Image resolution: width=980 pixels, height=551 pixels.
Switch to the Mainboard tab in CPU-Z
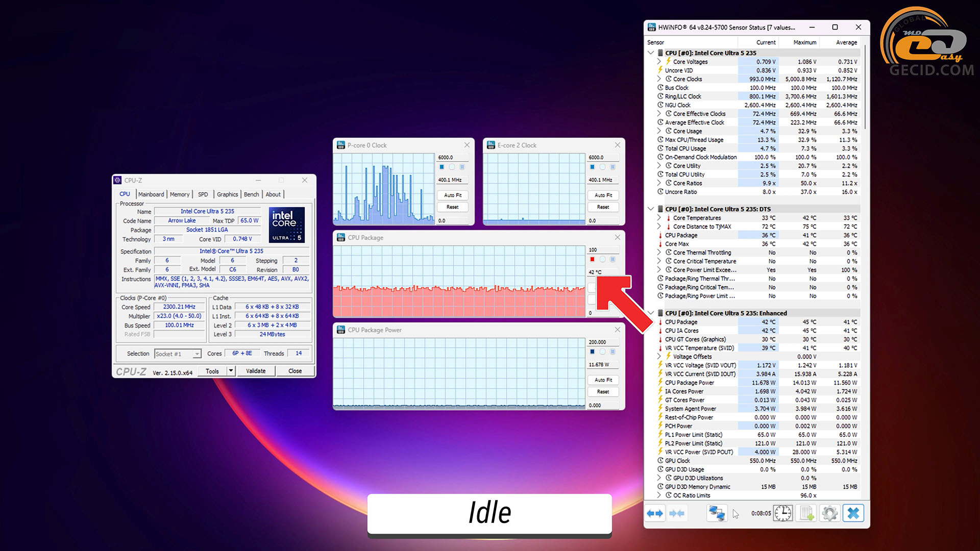point(151,194)
